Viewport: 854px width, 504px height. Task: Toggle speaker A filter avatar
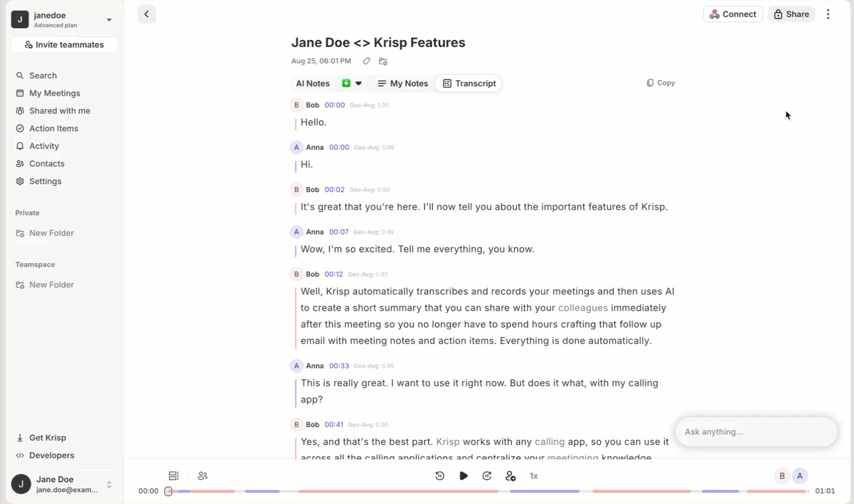[x=800, y=476]
